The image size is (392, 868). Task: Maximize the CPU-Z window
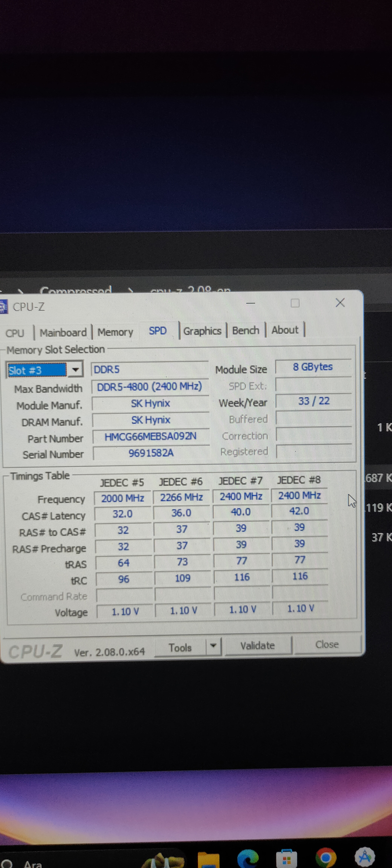click(295, 303)
